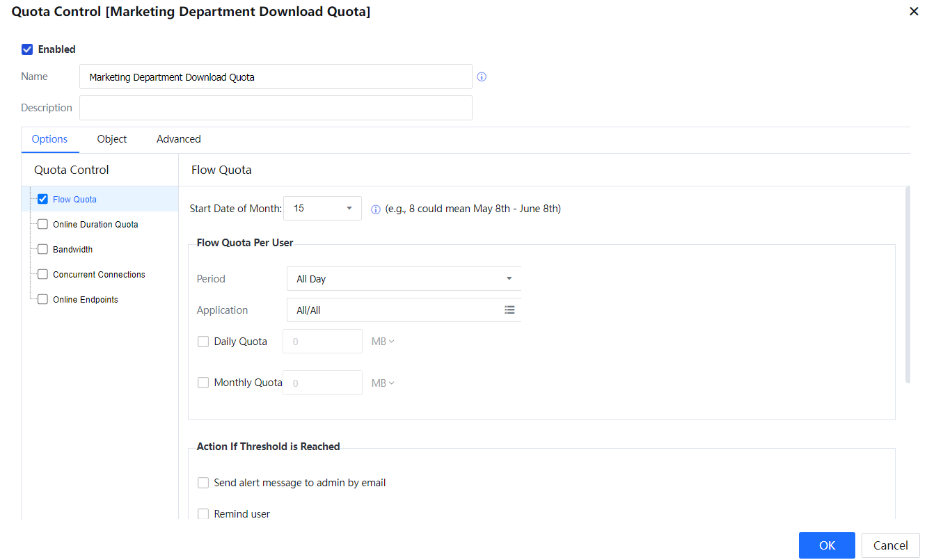The height and width of the screenshot is (560, 927).
Task: Change the Monthly Quota MB unit dropdown
Action: click(383, 383)
